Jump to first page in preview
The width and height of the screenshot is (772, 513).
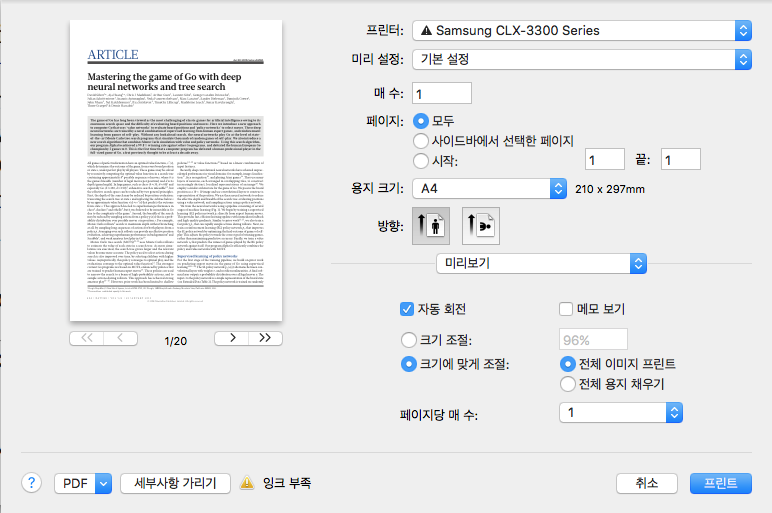[87, 338]
